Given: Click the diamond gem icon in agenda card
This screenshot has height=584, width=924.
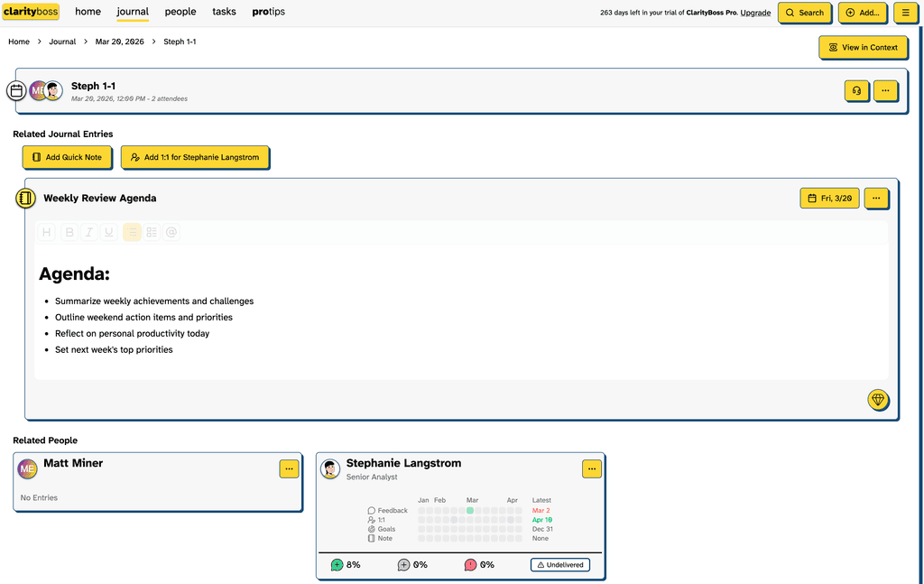Looking at the screenshot, I should (878, 400).
